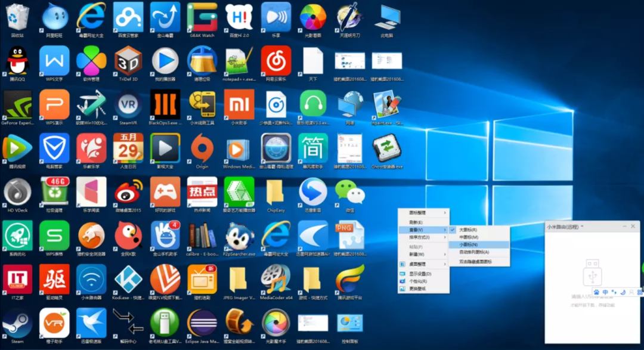Viewport: 644px width, 350px height.
Task: Select Medium icons (中图标) view option
Action: click(x=479, y=237)
